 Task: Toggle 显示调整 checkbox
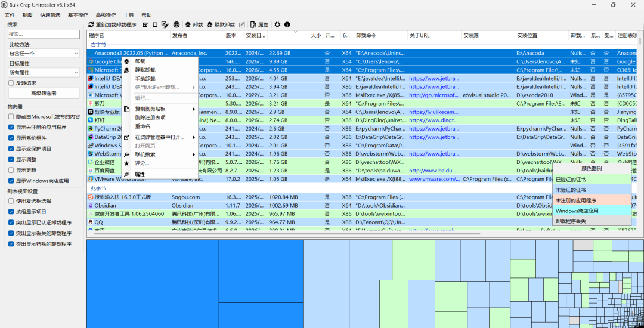pos(11,159)
